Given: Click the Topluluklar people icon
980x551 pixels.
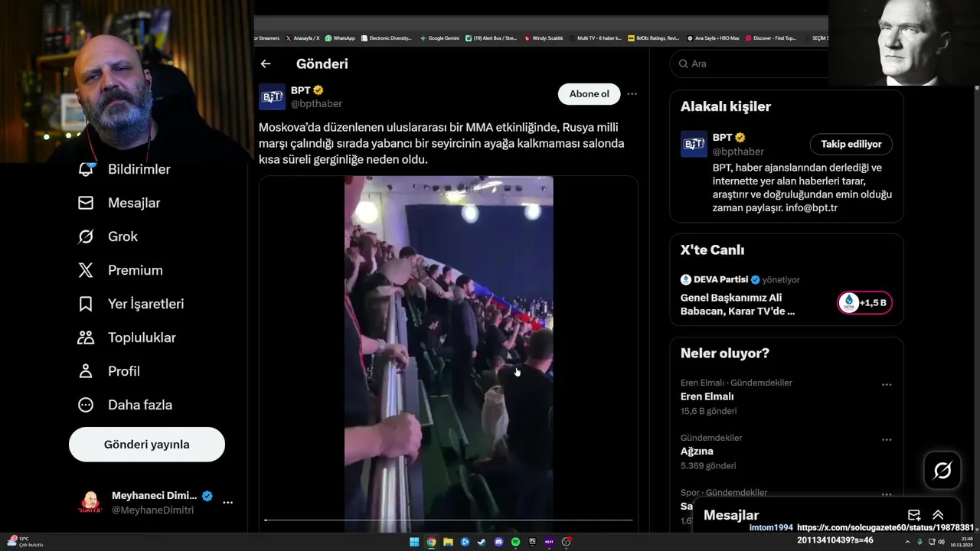Looking at the screenshot, I should coord(86,337).
